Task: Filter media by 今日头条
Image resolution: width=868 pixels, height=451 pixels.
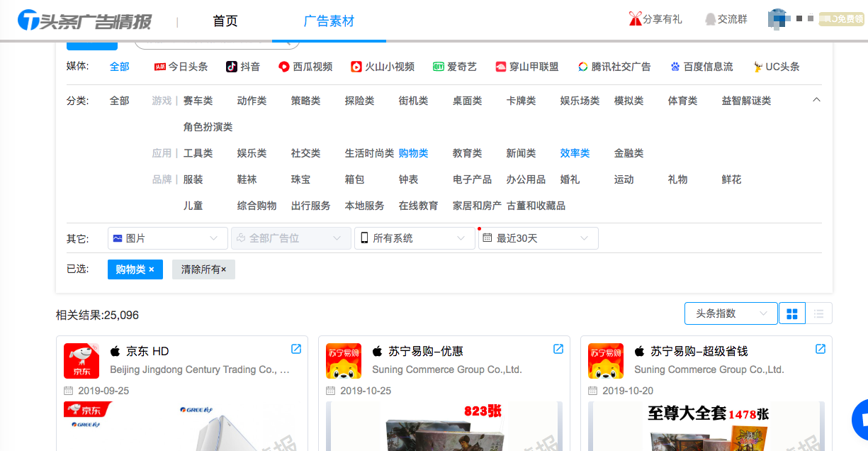Action: point(181,67)
